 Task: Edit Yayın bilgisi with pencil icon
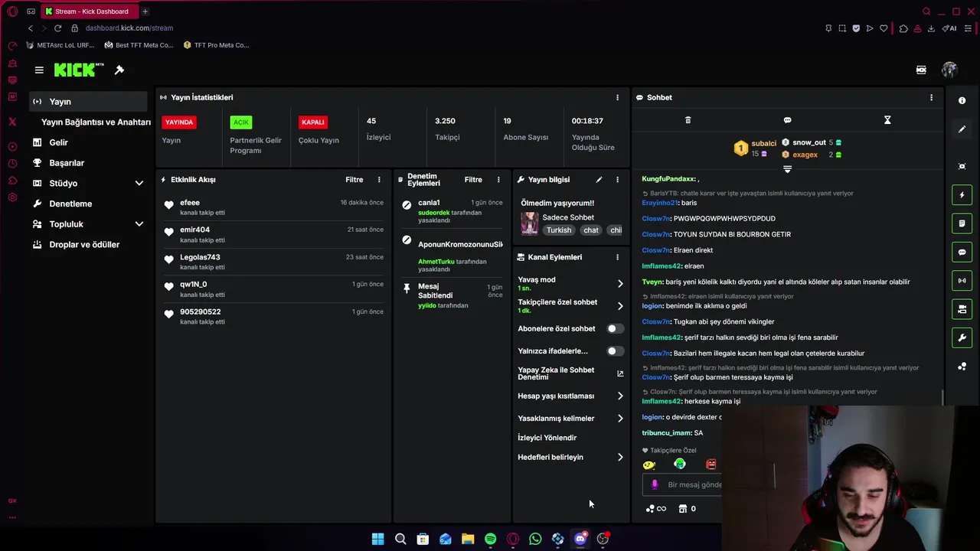[599, 180]
